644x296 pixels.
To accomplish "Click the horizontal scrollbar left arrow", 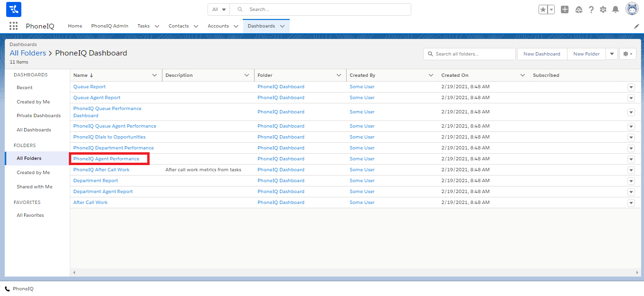I will [75, 273].
